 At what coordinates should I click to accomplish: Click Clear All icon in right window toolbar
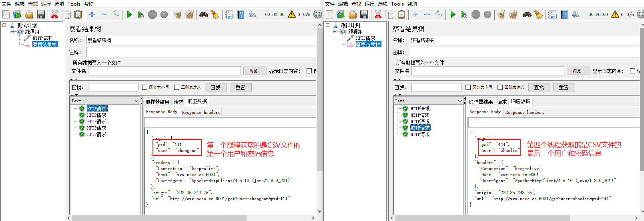click(513, 14)
